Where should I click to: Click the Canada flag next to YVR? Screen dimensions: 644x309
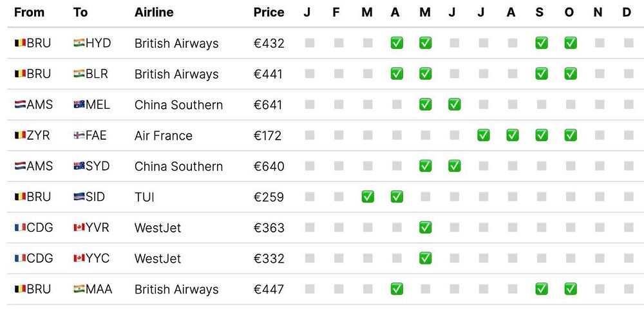click(79, 228)
